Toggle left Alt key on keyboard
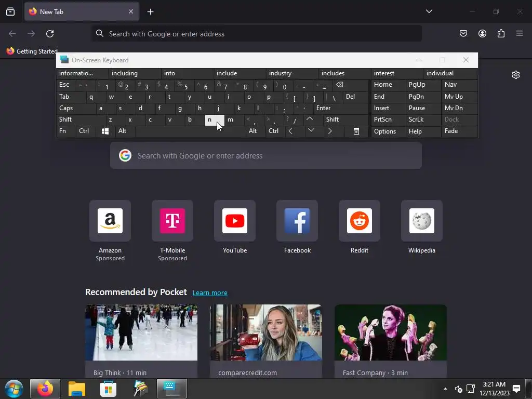Screen dimensions: 532x399 coord(125,131)
